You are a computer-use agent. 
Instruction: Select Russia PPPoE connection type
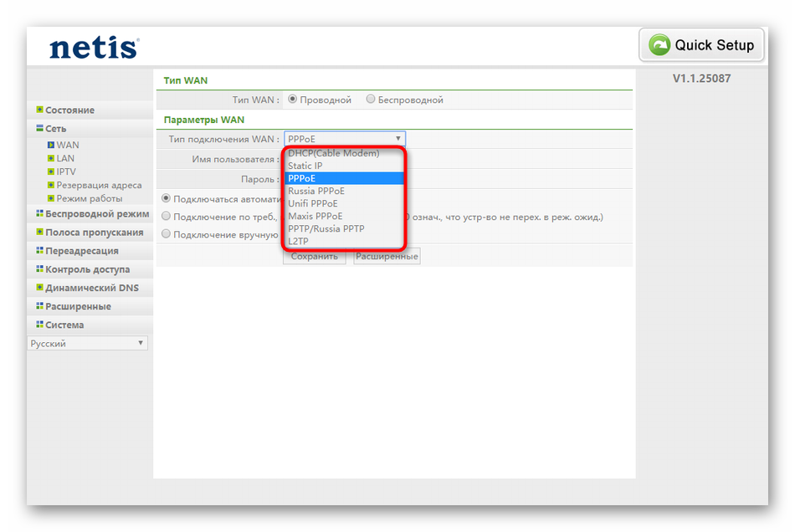tap(345, 191)
